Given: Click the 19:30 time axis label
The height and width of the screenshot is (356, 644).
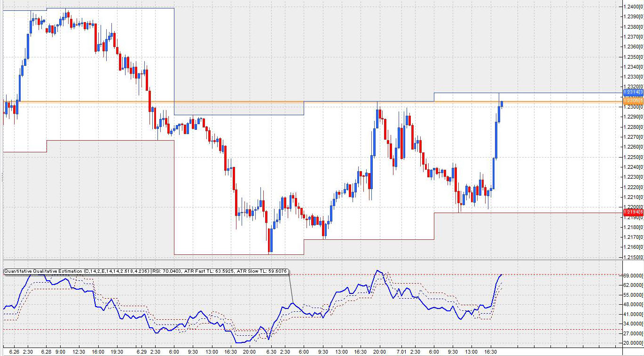Looking at the screenshot, I should click(117, 352).
